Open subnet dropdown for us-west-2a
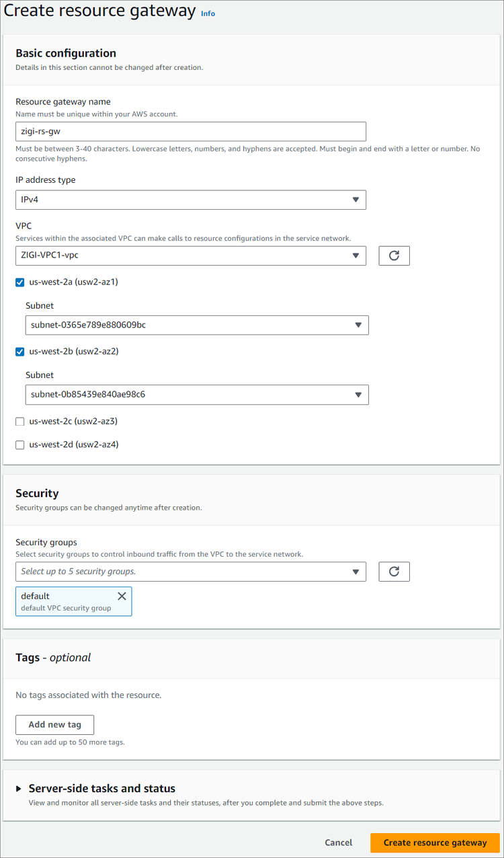This screenshot has width=504, height=858. coord(197,325)
